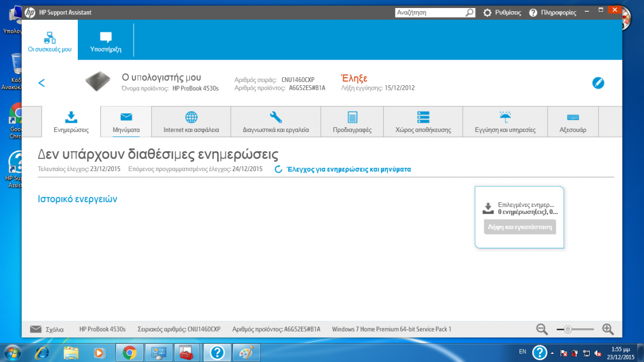644x362 pixels.
Task: Click the Έληξε warranty status text
Action: (354, 78)
